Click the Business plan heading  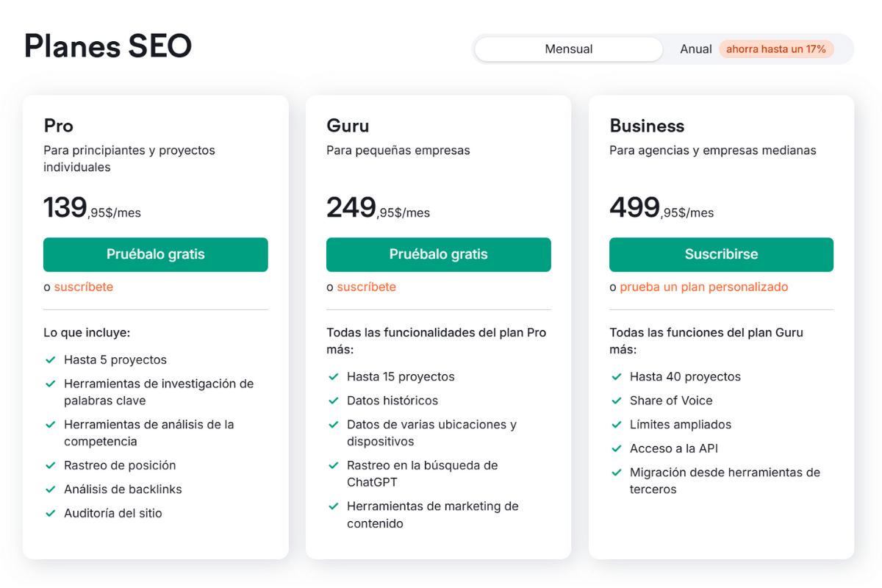coord(647,126)
